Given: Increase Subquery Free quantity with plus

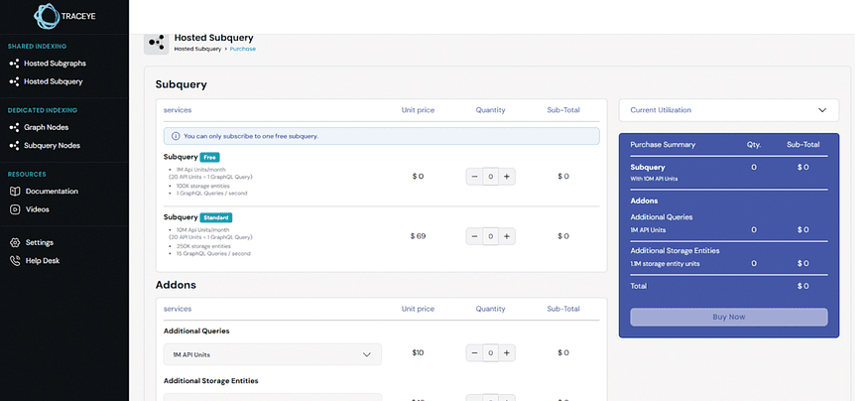Looking at the screenshot, I should 507,177.
